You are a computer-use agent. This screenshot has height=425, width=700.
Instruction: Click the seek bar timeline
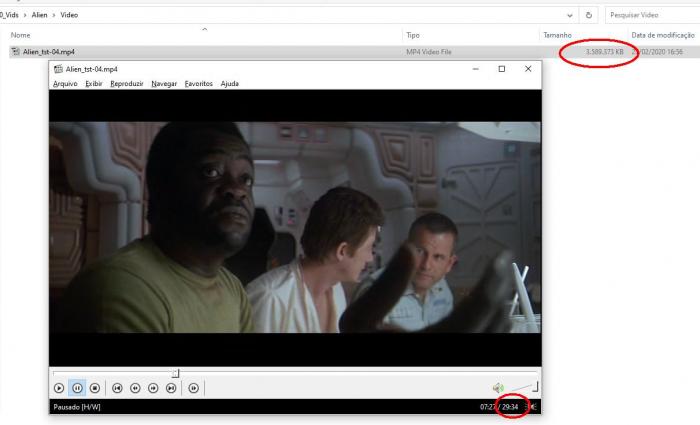[300, 373]
